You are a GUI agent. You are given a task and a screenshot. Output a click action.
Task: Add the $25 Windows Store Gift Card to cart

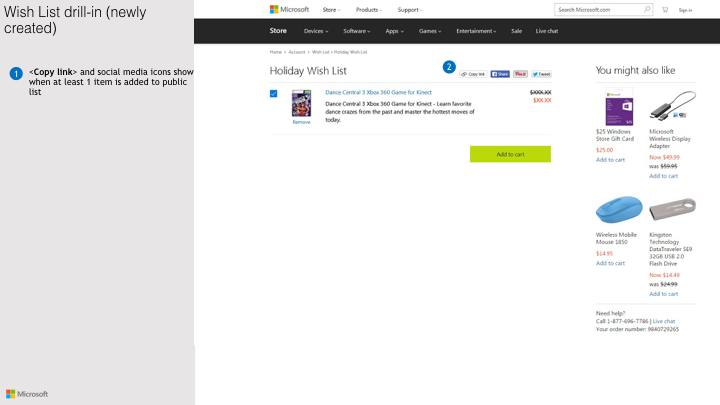coord(610,160)
